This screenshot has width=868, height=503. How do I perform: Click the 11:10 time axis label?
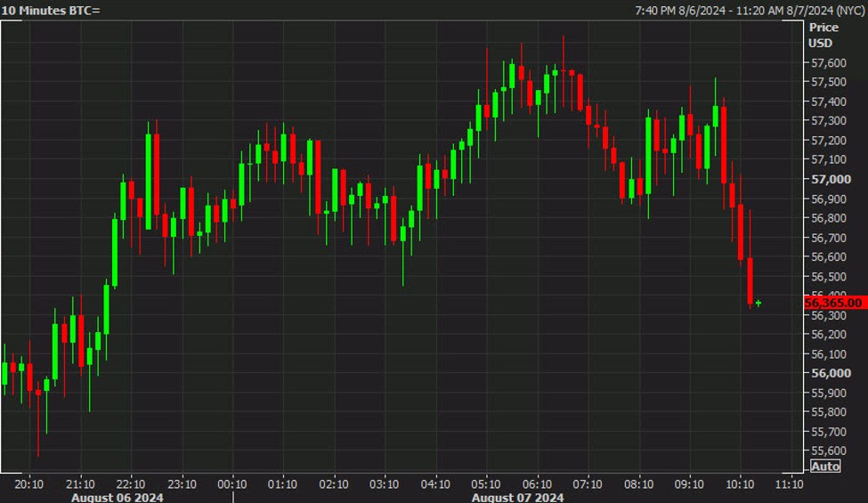coord(790,484)
